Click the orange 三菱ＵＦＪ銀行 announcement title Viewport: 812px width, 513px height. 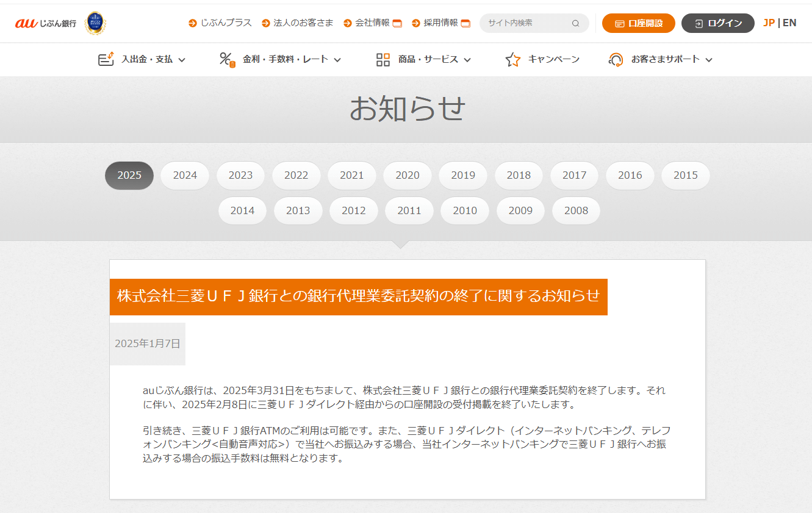pos(359,296)
